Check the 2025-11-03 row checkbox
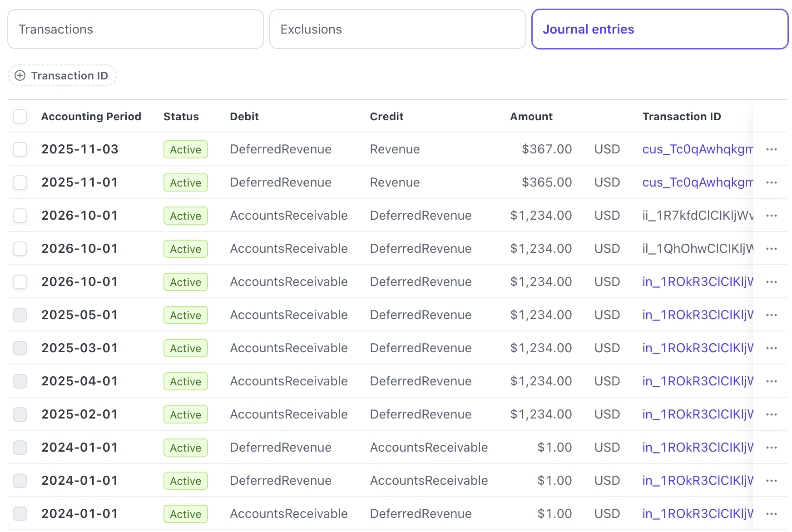The image size is (792, 532). point(20,149)
